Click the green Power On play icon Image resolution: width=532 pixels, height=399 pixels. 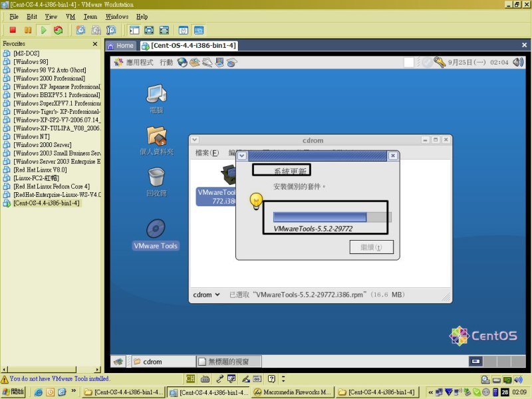[x=43, y=30]
